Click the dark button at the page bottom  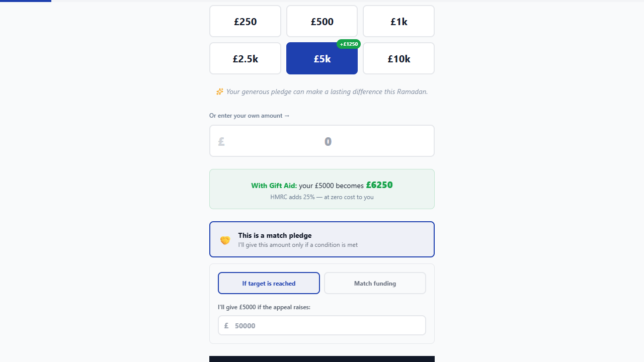pyautogui.click(x=322, y=358)
